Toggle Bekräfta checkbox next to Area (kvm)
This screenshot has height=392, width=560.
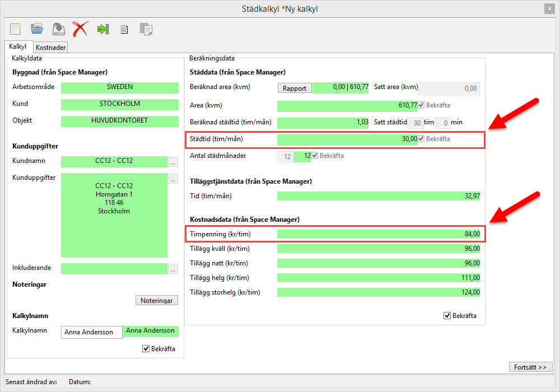click(421, 105)
